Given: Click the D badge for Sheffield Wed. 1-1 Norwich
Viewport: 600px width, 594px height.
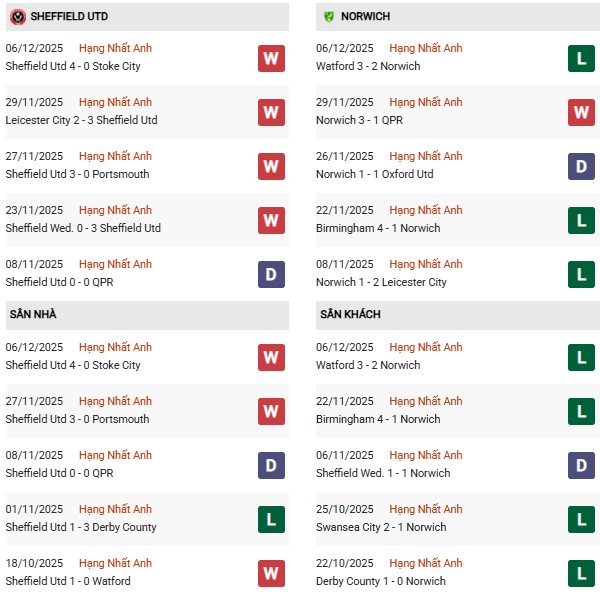Looking at the screenshot, I should point(582,465).
